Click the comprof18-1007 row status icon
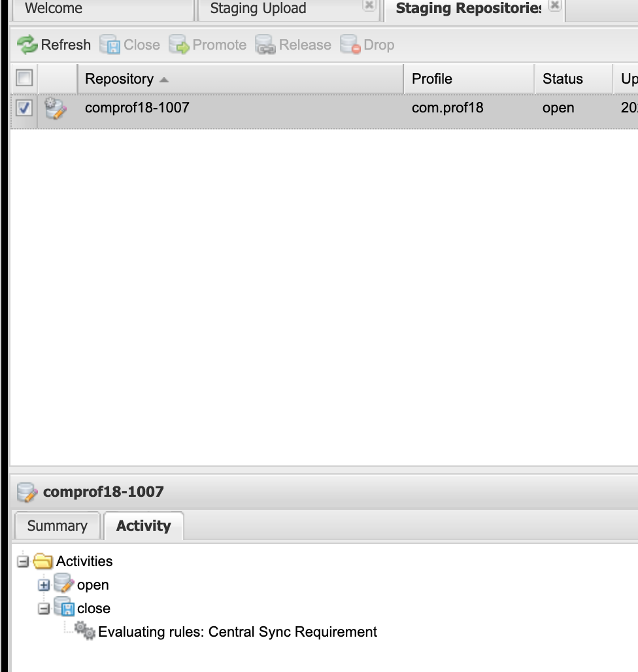The image size is (638, 672). point(56,109)
